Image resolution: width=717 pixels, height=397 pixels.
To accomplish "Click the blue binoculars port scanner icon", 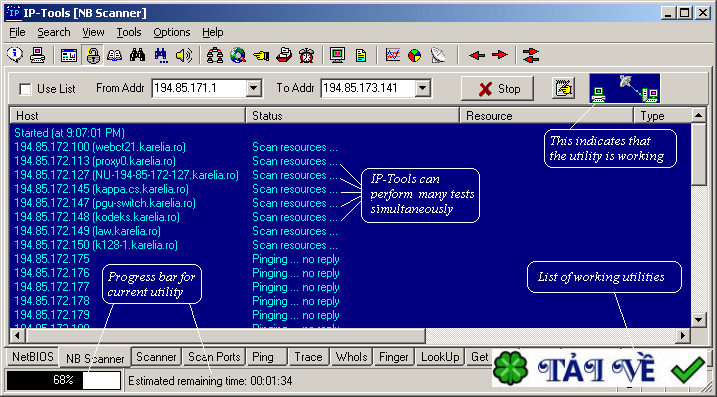I will (161, 55).
